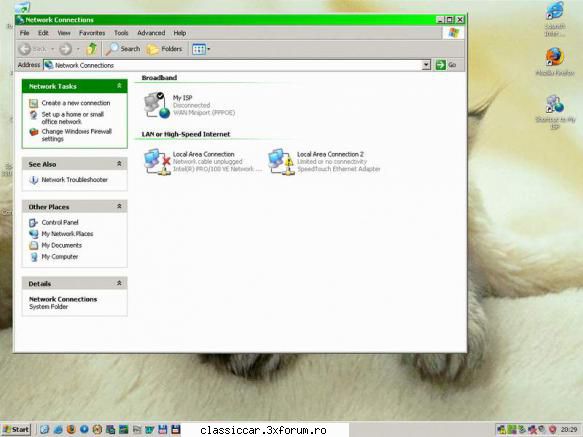Viewport: 583px width, 437px height.
Task: Expand the Address bar dropdown arrow
Action: point(426,65)
